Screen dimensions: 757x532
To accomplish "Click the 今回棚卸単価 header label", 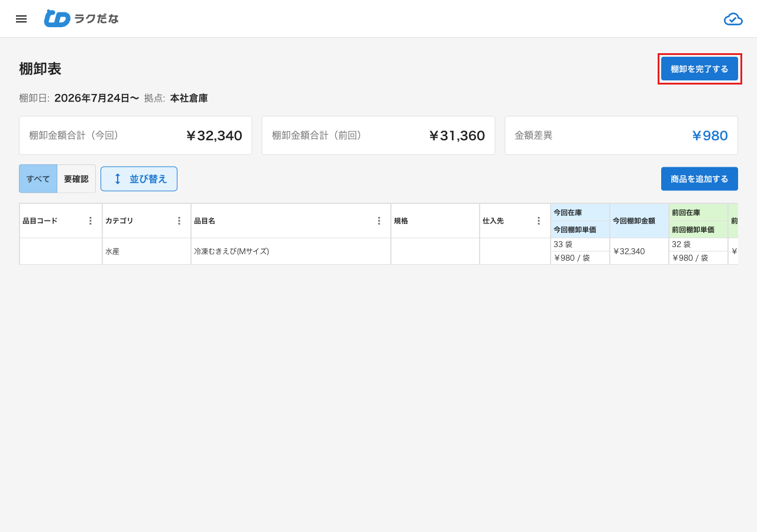I will pos(575,229).
